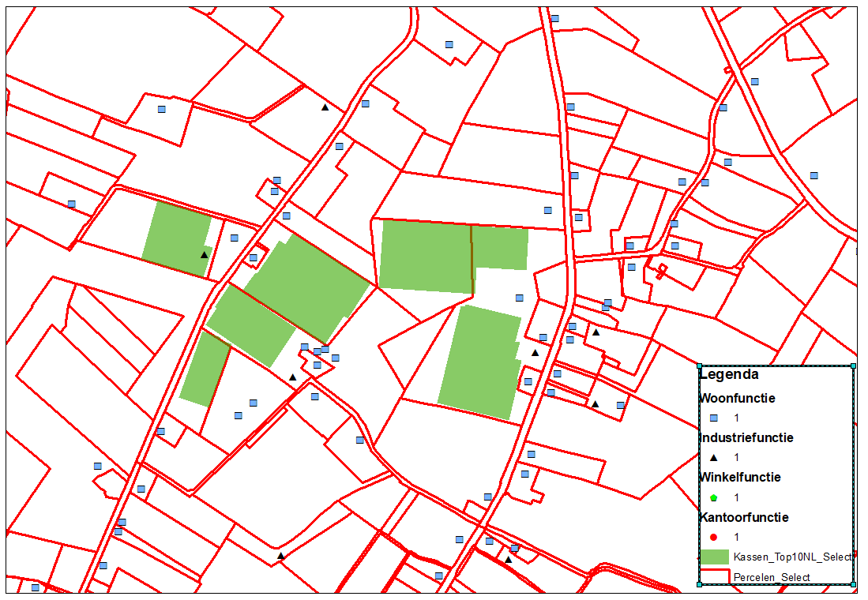Select the Industriefunctie legend heading

[x=746, y=437]
